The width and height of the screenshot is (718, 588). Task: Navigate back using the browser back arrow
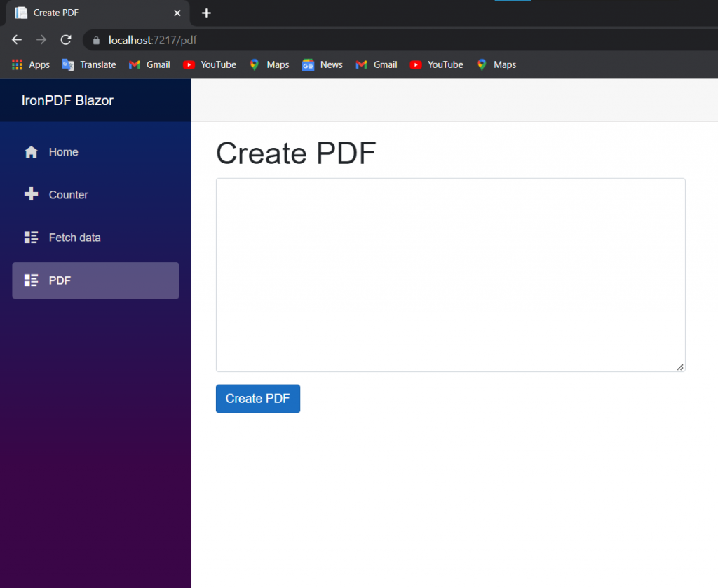[x=16, y=40]
